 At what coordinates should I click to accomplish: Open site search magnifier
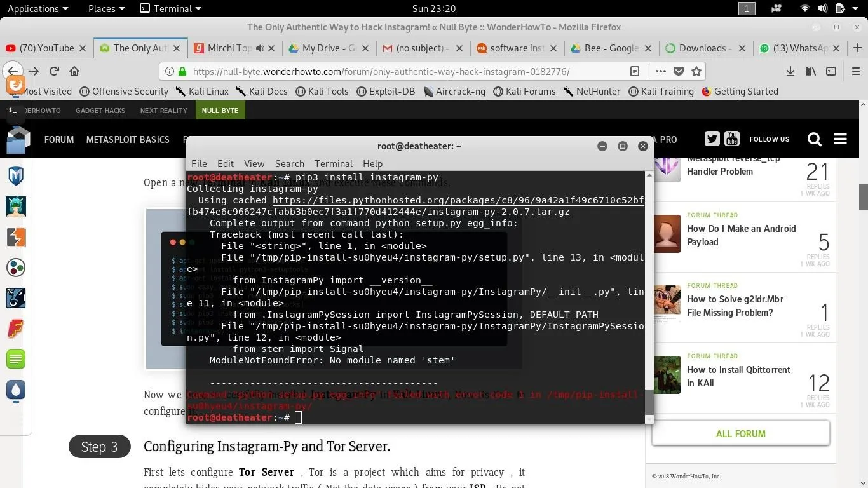814,139
